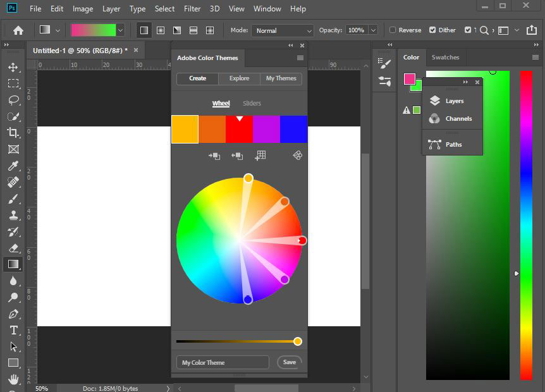Screen dimensions: 545x392
Task: Select the purple swatch in the theme
Action: [x=266, y=129]
